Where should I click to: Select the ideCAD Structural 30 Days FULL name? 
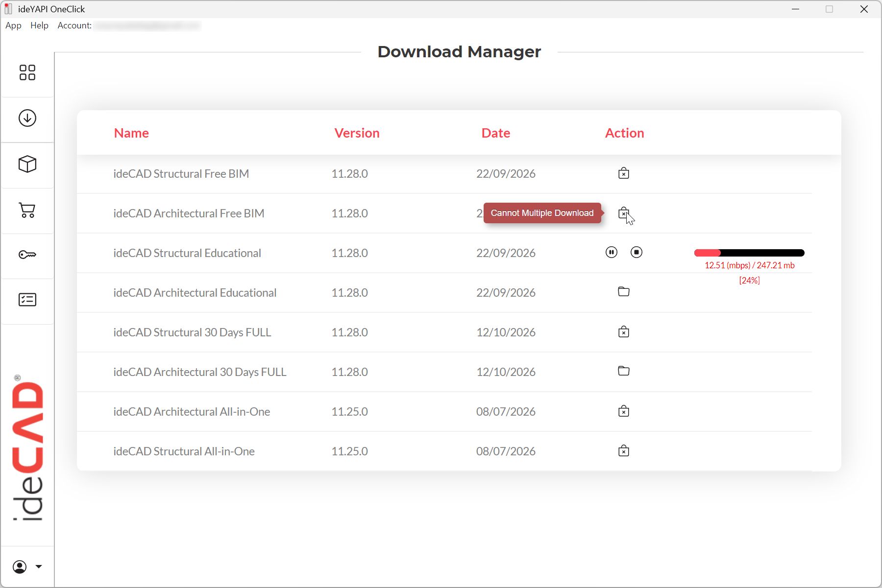[192, 332]
